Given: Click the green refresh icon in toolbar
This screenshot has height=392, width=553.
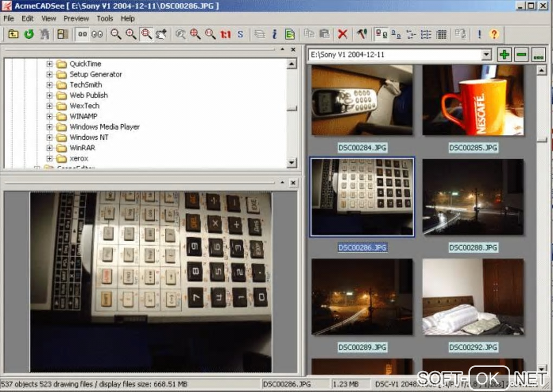Looking at the screenshot, I should coord(29,34).
